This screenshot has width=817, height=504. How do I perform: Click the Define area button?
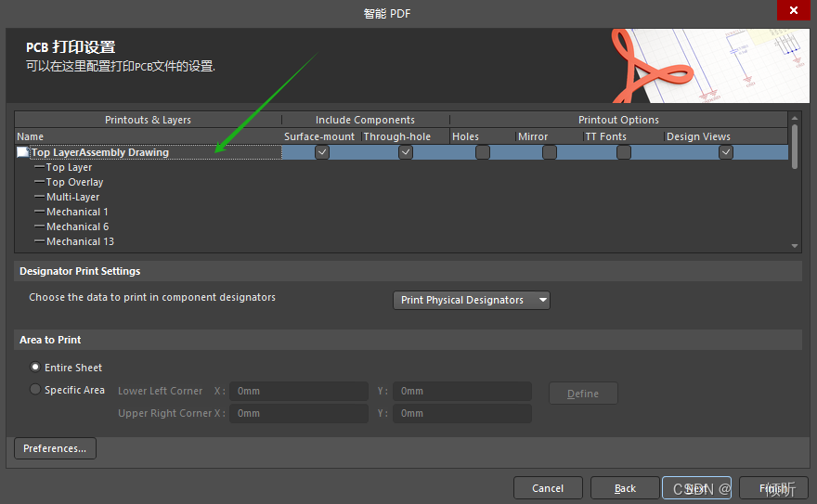583,394
